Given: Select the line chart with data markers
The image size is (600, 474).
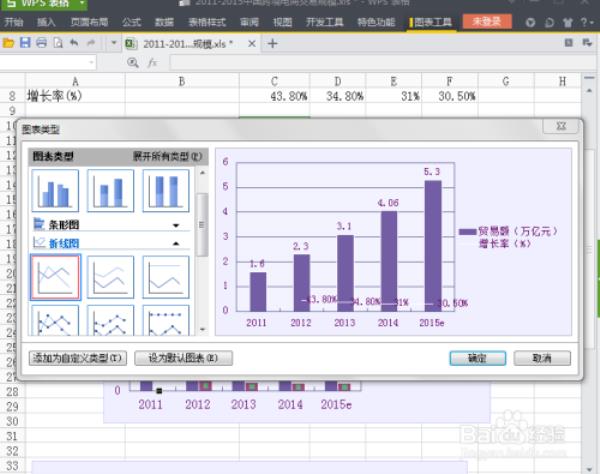Looking at the screenshot, I should tap(56, 322).
